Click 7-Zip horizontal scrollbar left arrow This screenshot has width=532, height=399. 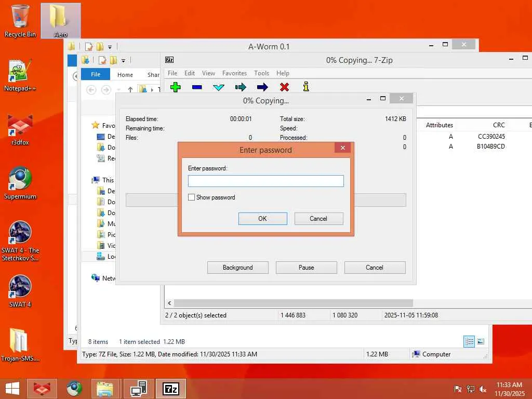coord(169,303)
